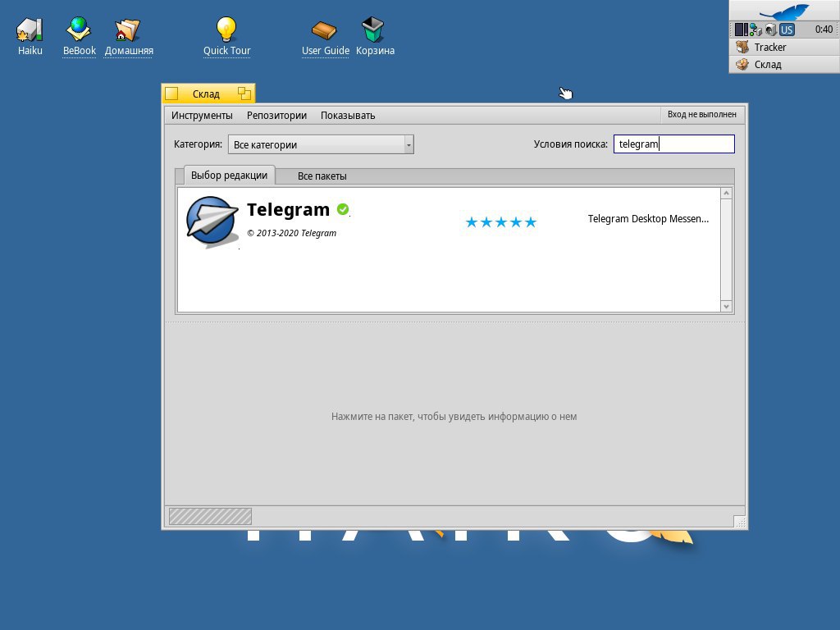840x630 pixels.
Task: Click the striped progress bar at window bottom
Action: pos(210,517)
